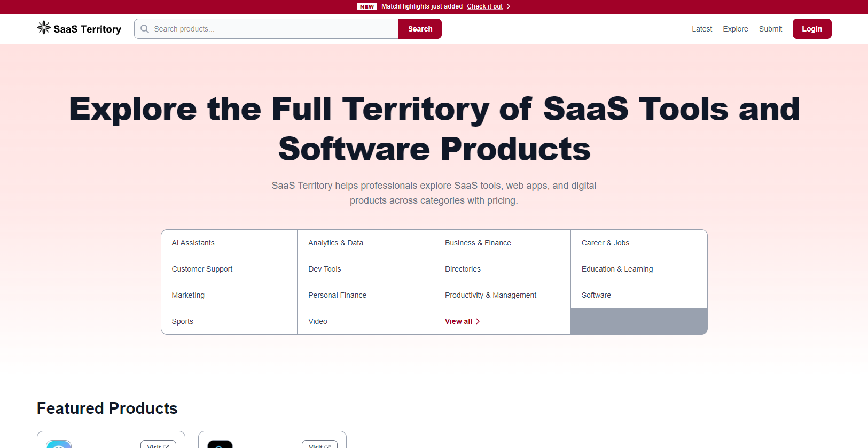Type in the Search products field
This screenshot has height=448, width=868.
click(272, 29)
